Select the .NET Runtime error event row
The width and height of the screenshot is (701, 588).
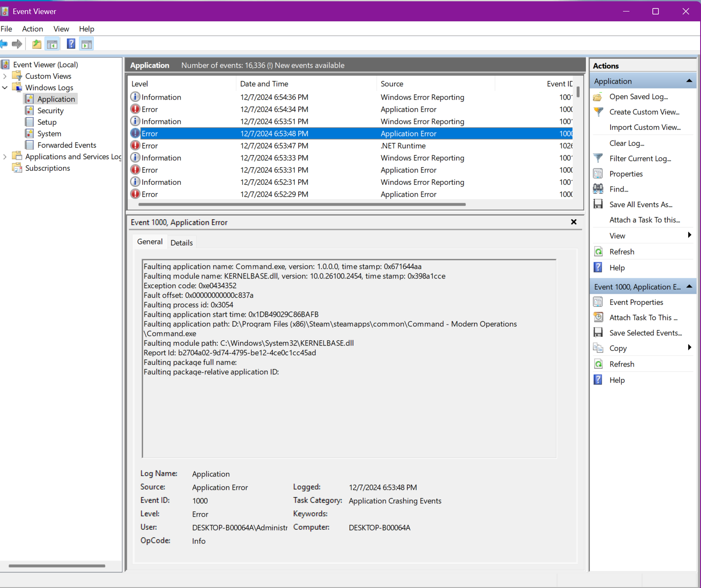tap(351, 146)
